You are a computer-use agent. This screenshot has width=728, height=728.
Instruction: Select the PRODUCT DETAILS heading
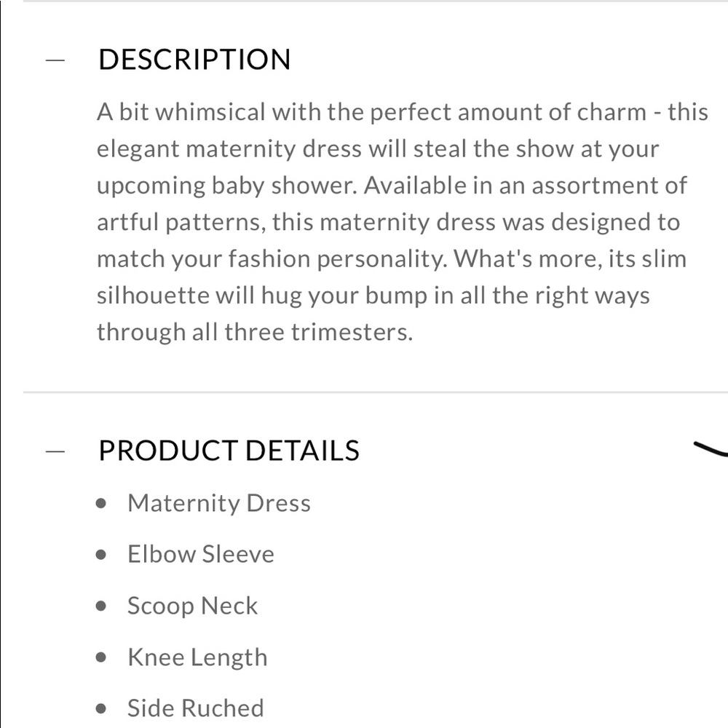(229, 451)
